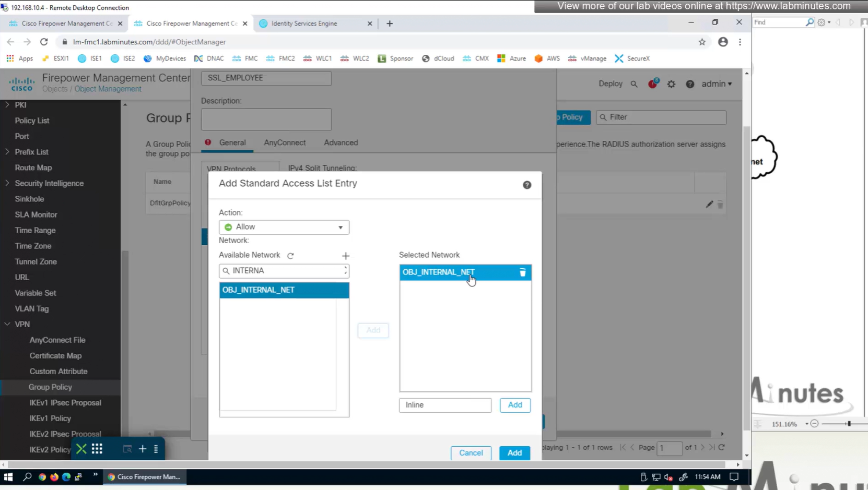Open the notifications alert icon in header

click(652, 83)
